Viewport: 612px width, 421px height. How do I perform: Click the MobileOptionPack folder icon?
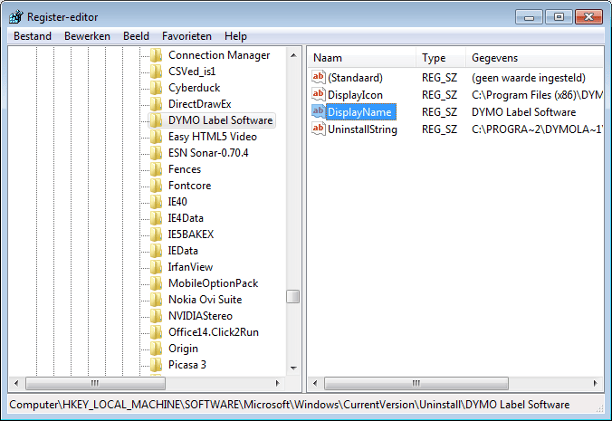point(156,283)
